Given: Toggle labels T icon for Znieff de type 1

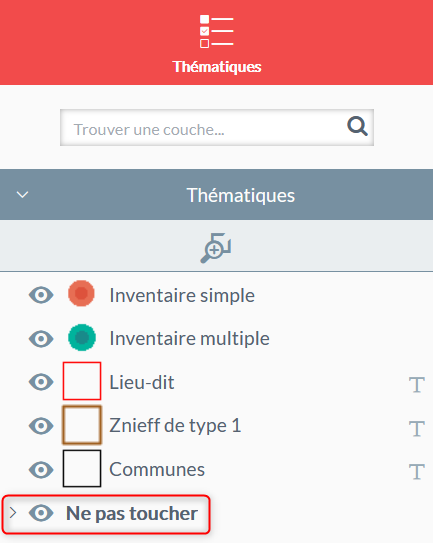Looking at the screenshot, I should (x=417, y=428).
